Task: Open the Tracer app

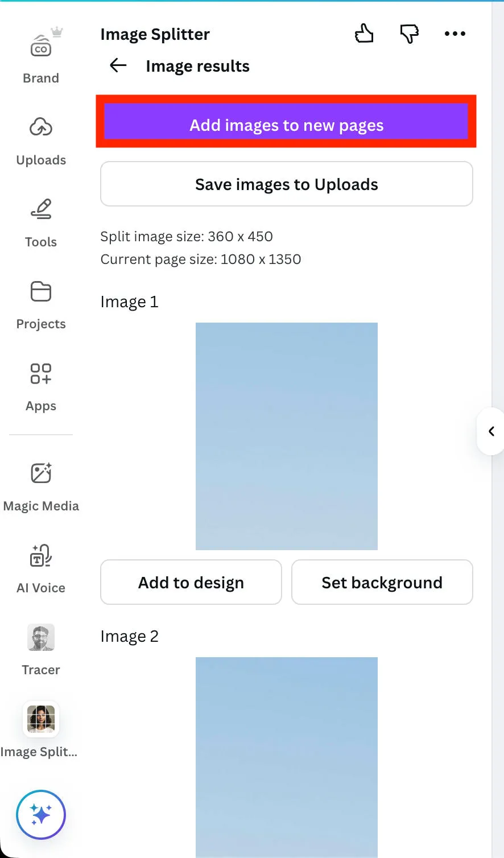Action: pyautogui.click(x=41, y=649)
